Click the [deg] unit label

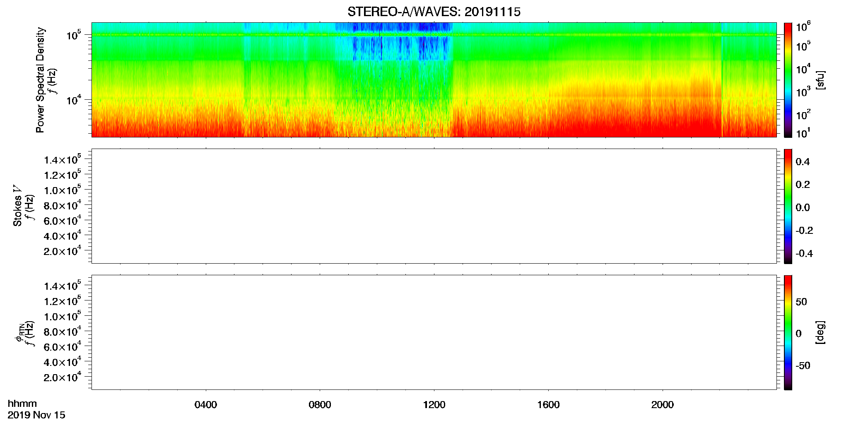coord(820,332)
